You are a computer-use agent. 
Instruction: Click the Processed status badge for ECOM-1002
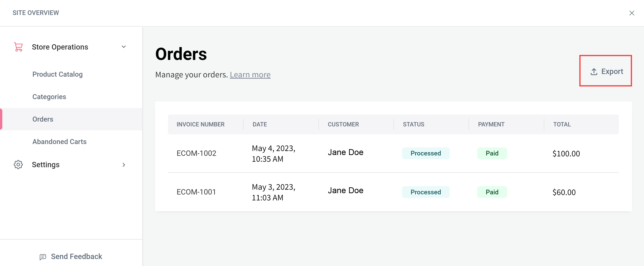tap(426, 153)
